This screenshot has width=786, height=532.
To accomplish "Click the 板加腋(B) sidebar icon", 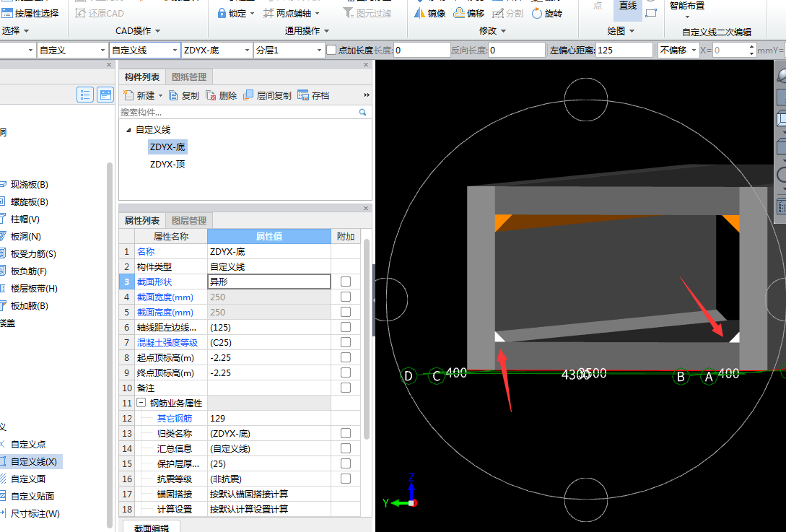I will [3, 305].
